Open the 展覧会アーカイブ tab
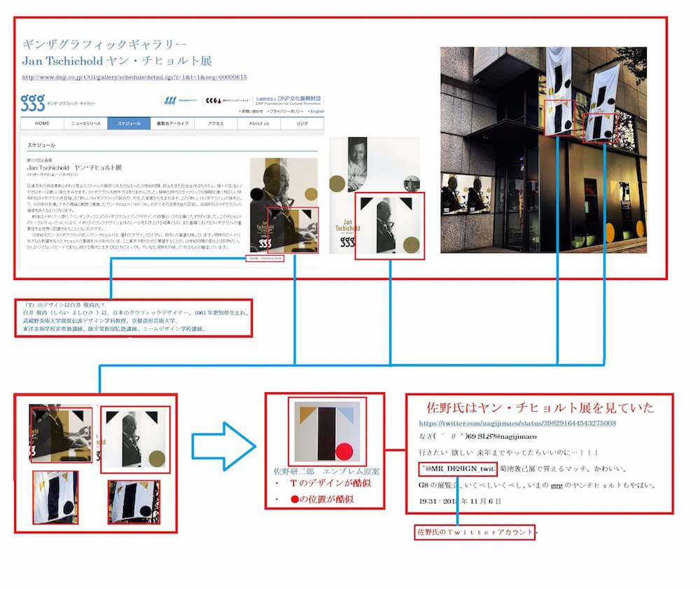The image size is (700, 589). 172,123
